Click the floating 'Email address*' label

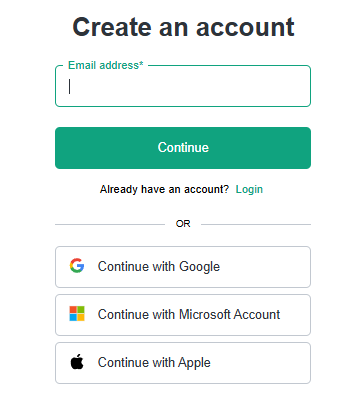(x=106, y=65)
